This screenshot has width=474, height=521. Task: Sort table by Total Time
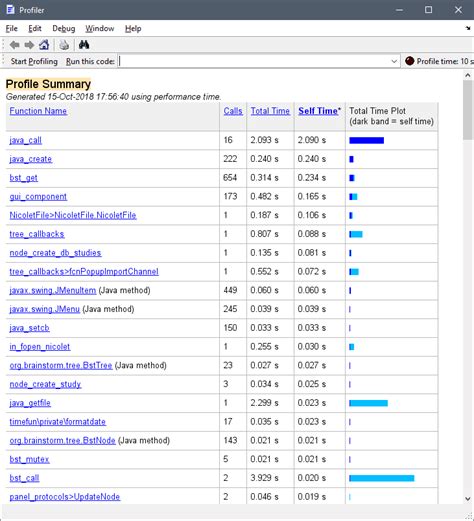click(270, 111)
